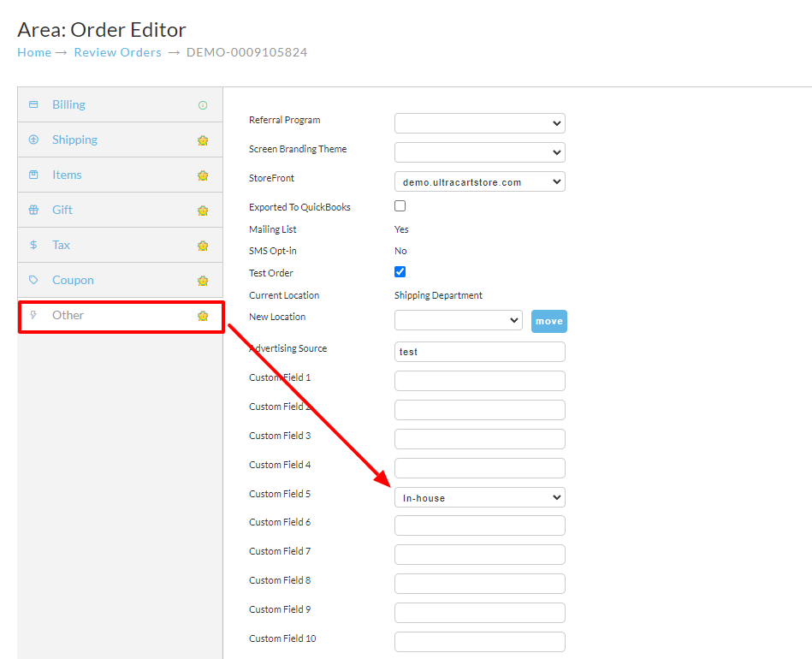Click the Advertising Source text field
The height and width of the screenshot is (659, 812).
pos(480,352)
